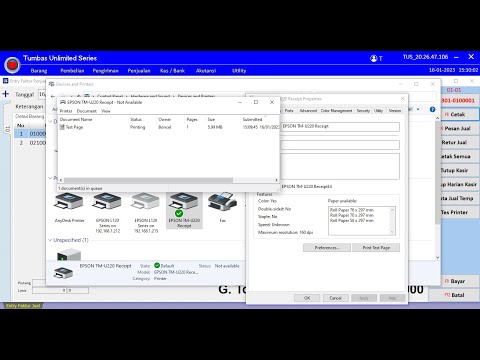Click the Devices and Printers vertical scrollbar

pos(437,173)
